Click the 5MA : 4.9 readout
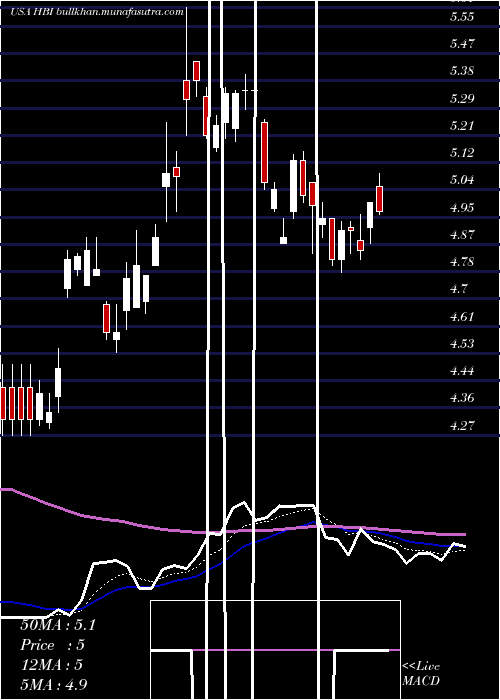Image resolution: width=500 pixels, height=700 pixels. (x=54, y=684)
